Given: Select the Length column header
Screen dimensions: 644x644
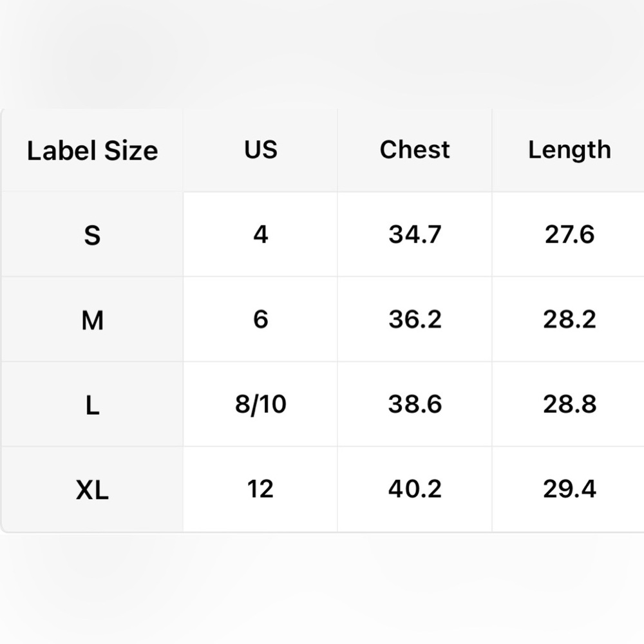Looking at the screenshot, I should (569, 150).
